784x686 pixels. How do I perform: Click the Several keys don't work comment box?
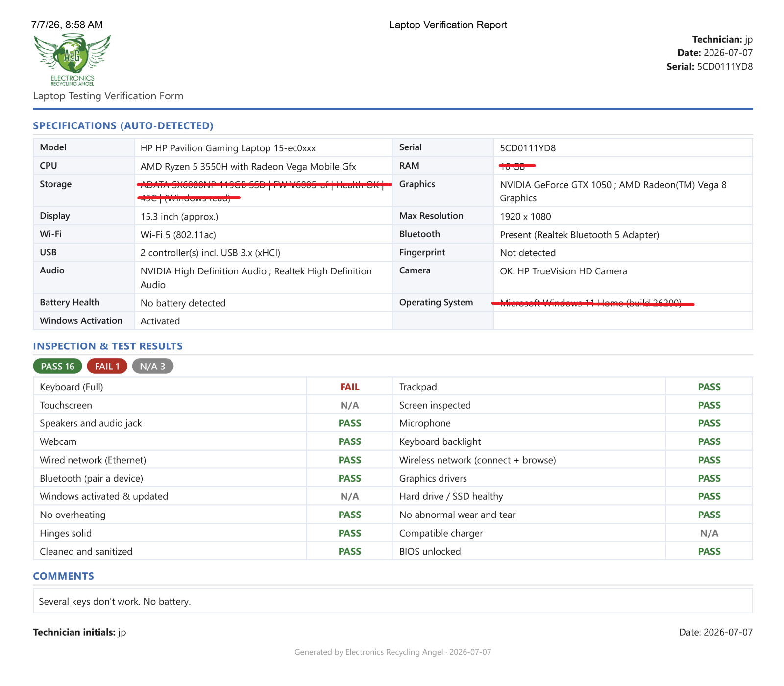coord(392,601)
